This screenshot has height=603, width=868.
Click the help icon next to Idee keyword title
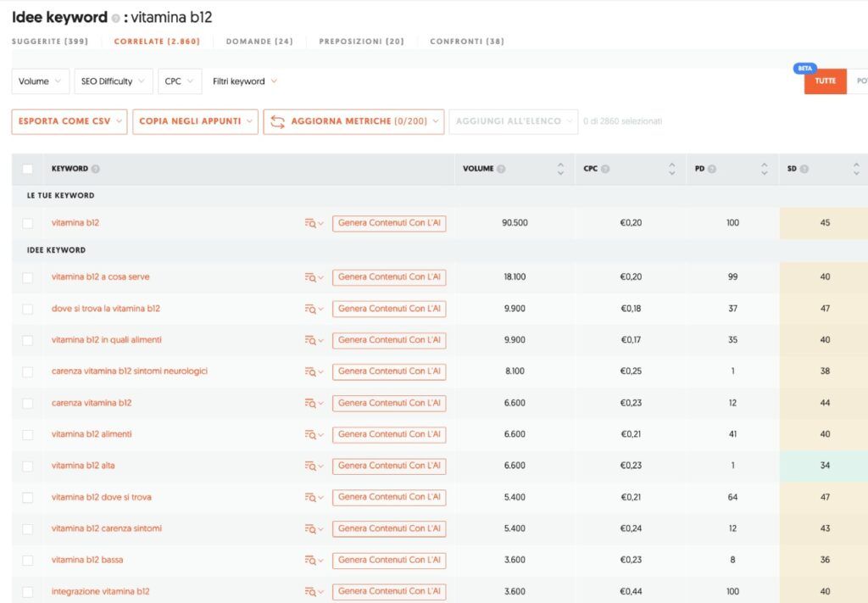tap(115, 19)
